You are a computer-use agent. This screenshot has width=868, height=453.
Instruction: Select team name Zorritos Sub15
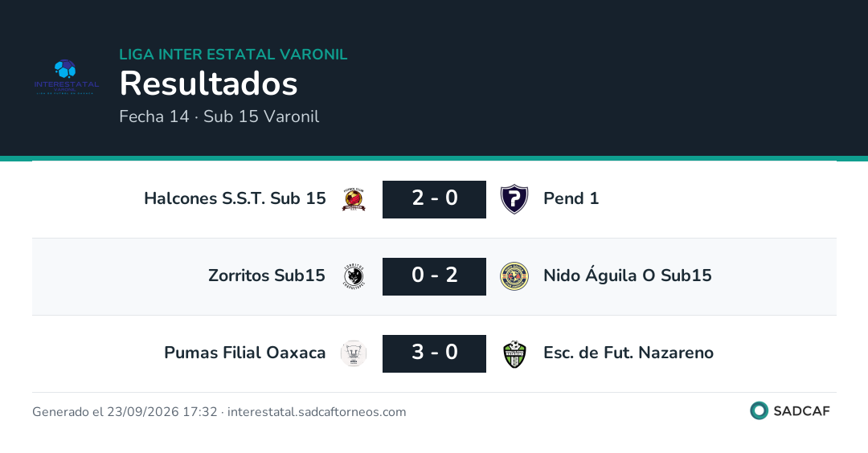[x=267, y=275]
